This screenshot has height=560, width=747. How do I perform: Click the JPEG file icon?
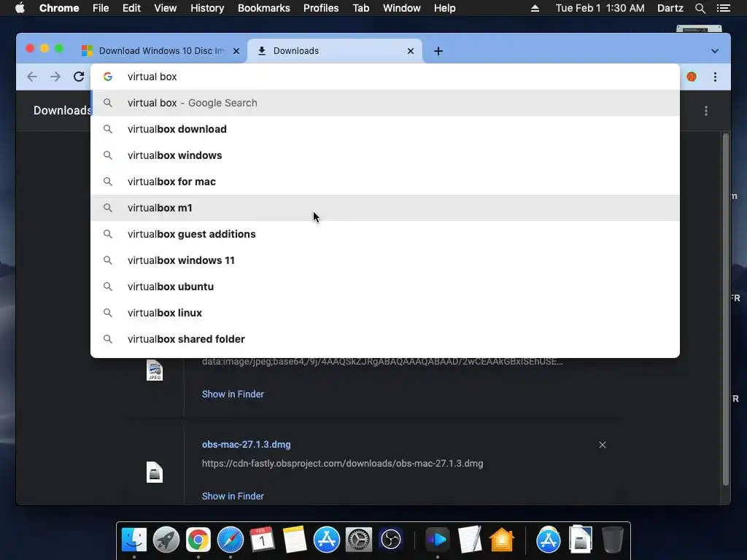(155, 370)
